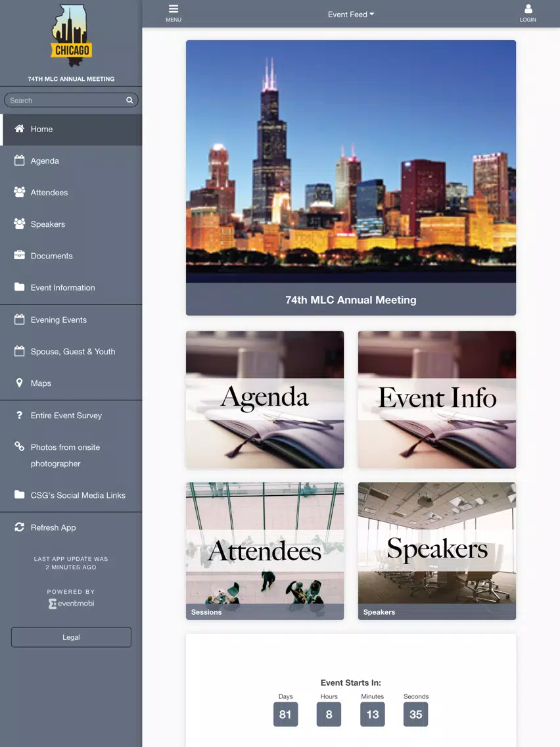Select Home in the sidebar
The height and width of the screenshot is (747, 560).
(71, 129)
